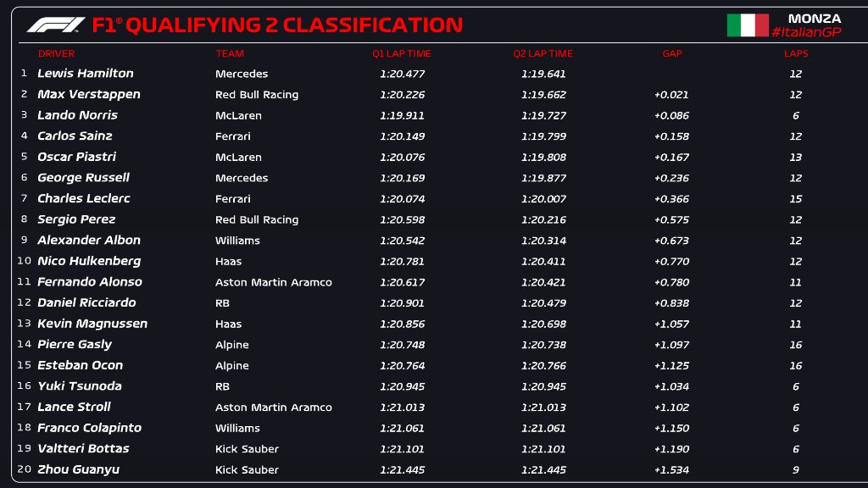
Task: Click the Italian flag icon
Action: click(748, 25)
